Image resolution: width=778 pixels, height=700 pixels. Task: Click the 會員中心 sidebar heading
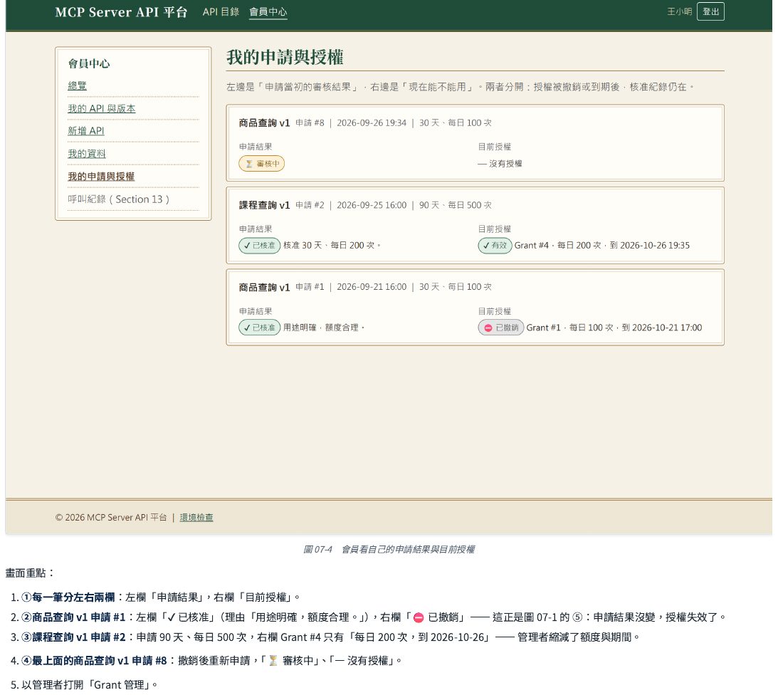[x=89, y=63]
